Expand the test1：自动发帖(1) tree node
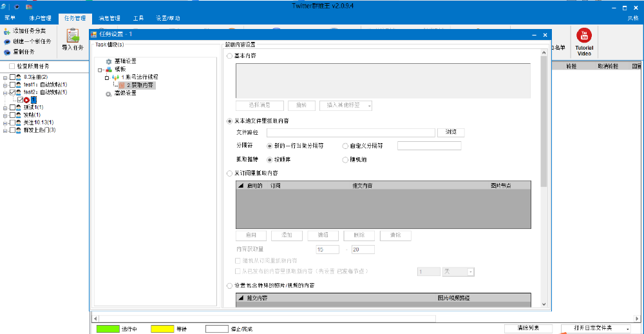Image resolution: width=644 pixels, height=334 pixels. pos(5,84)
